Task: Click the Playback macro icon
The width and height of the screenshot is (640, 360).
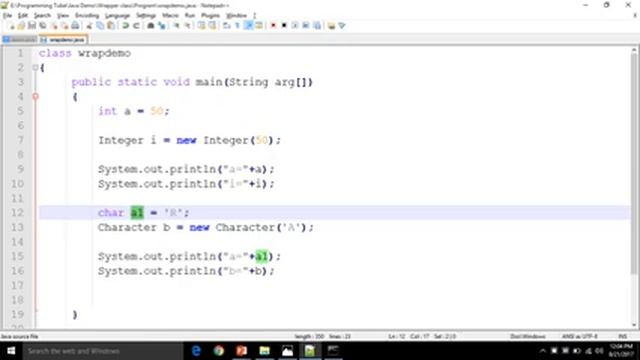Action: [x=295, y=26]
